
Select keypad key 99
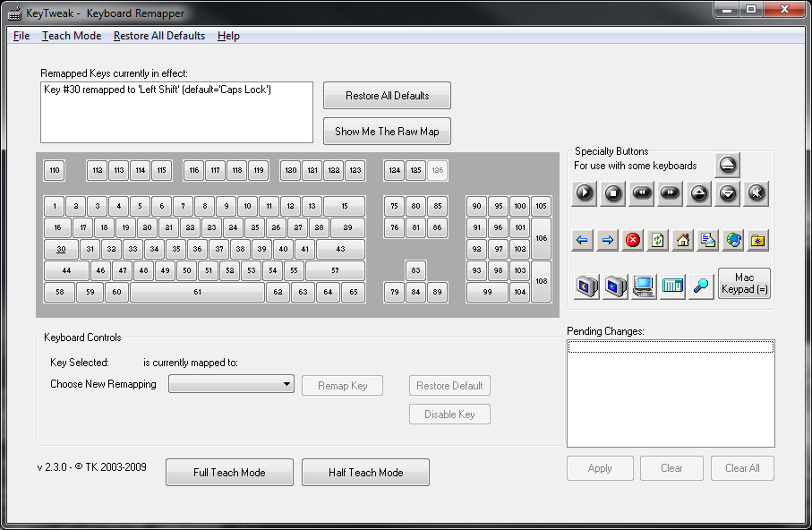[x=487, y=292]
